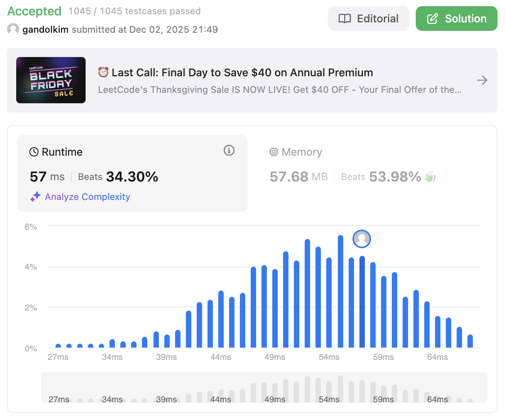Click the arrow on the promo banner
Viewport: 506px width, 420px height.
pyautogui.click(x=482, y=80)
